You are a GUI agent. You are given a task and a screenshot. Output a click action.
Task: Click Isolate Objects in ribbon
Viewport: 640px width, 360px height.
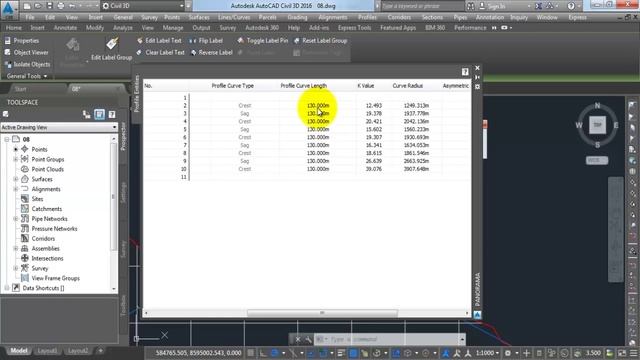(x=27, y=64)
